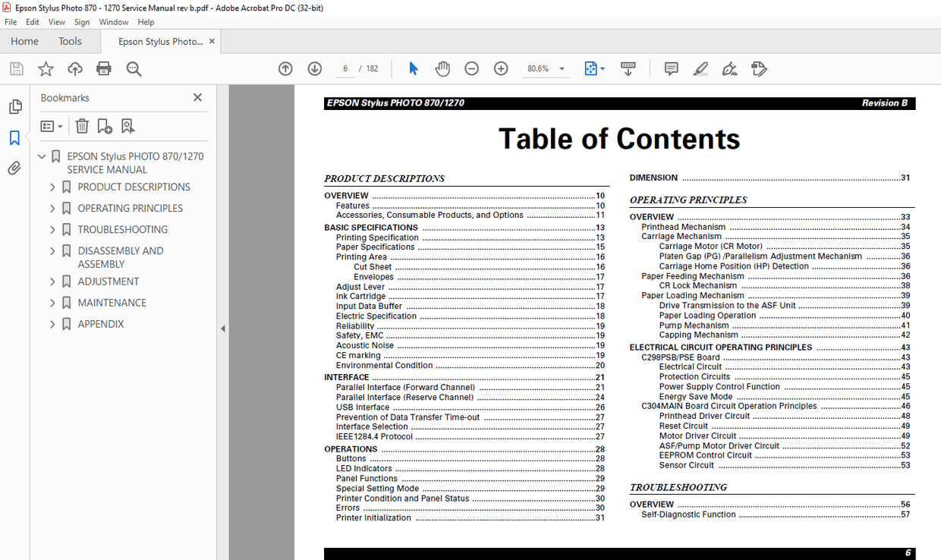The height and width of the screenshot is (560, 941).
Task: Go to the previous page
Action: click(285, 68)
